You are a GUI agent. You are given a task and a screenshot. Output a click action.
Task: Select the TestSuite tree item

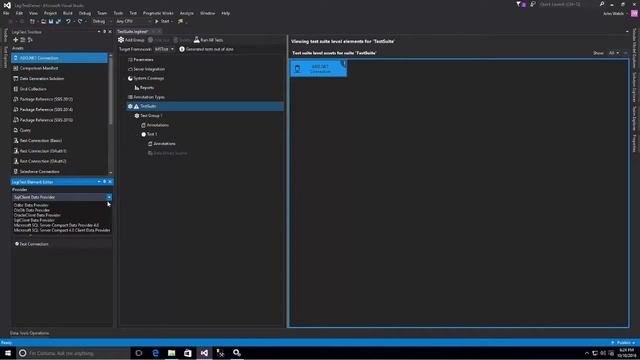pos(205,106)
